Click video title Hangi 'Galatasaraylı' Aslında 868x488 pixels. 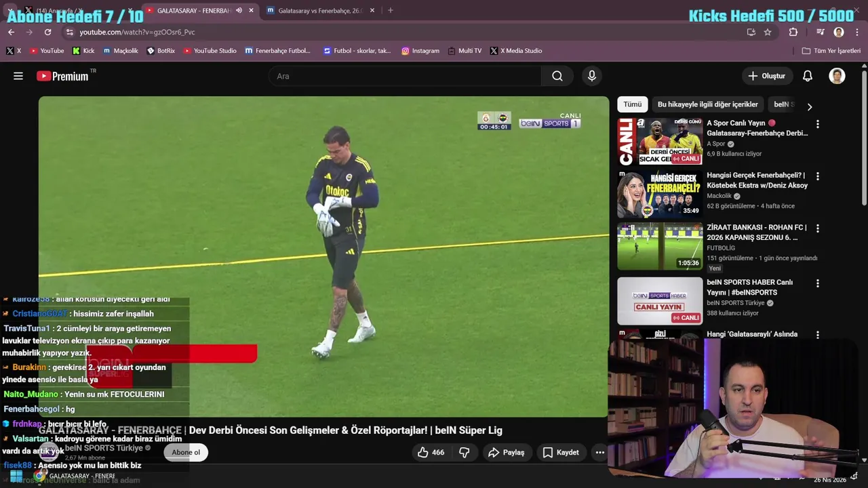point(752,334)
